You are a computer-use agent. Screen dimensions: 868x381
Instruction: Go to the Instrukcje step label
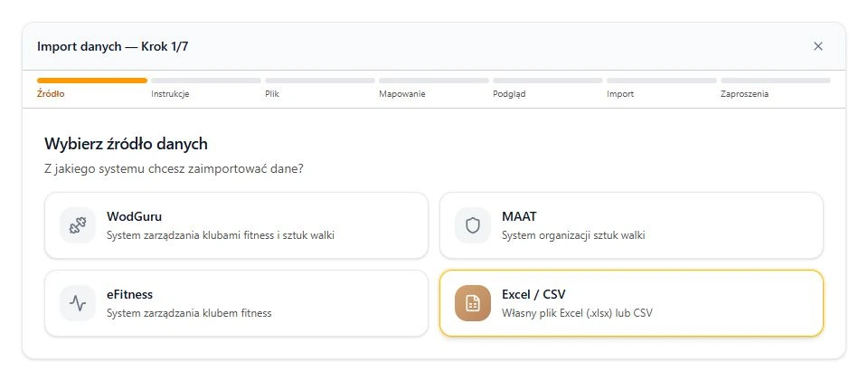point(170,93)
